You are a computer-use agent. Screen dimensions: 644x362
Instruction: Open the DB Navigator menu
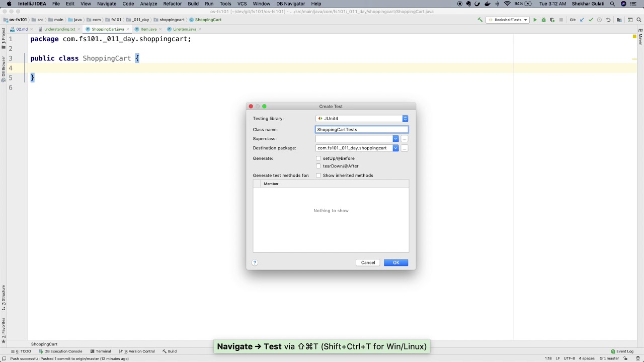(291, 4)
